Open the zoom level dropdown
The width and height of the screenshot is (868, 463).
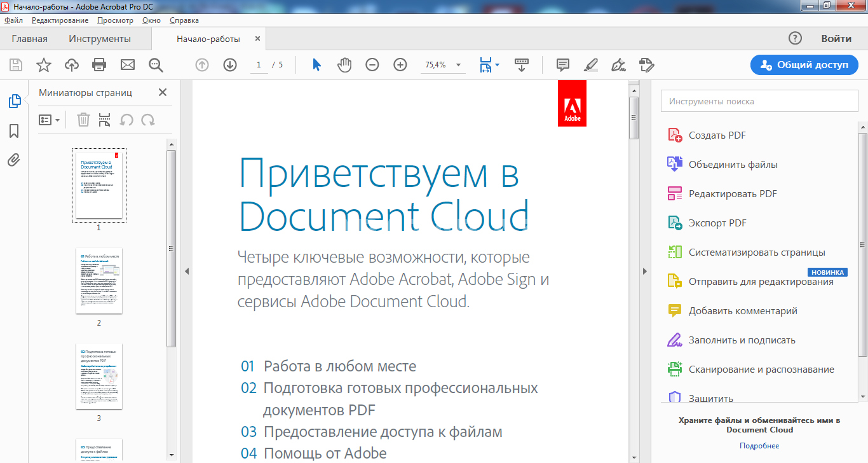[458, 65]
